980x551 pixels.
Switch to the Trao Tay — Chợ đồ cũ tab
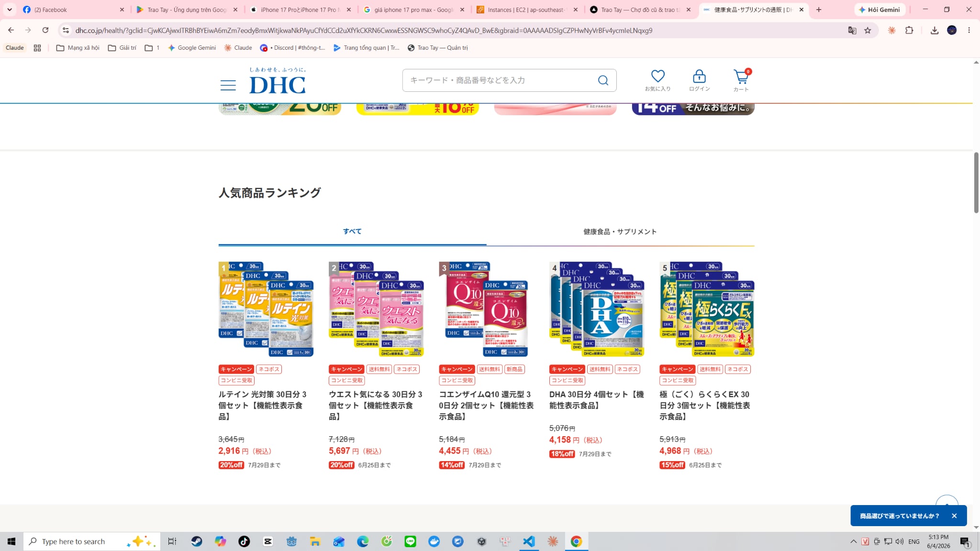[x=640, y=10]
